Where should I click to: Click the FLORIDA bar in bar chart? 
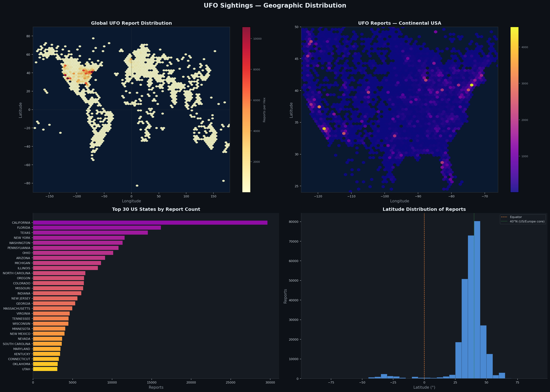pos(97,228)
